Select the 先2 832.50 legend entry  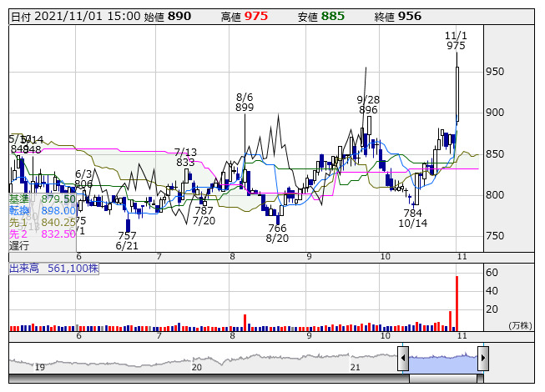(x=43, y=234)
